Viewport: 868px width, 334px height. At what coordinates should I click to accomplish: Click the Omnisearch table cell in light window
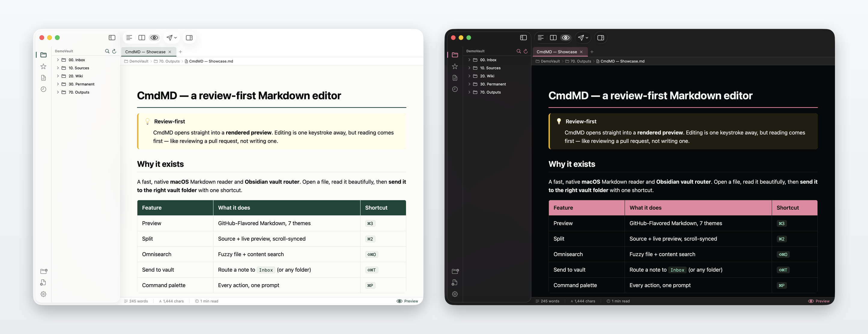[175, 254]
